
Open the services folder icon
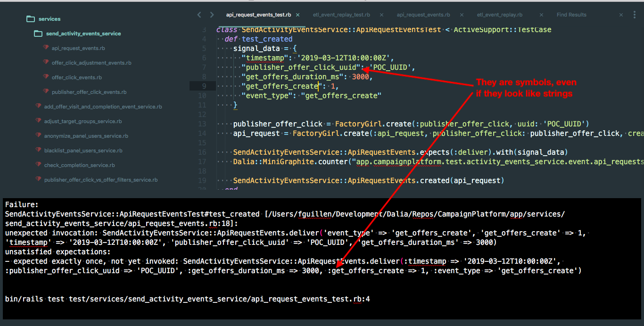(x=31, y=19)
